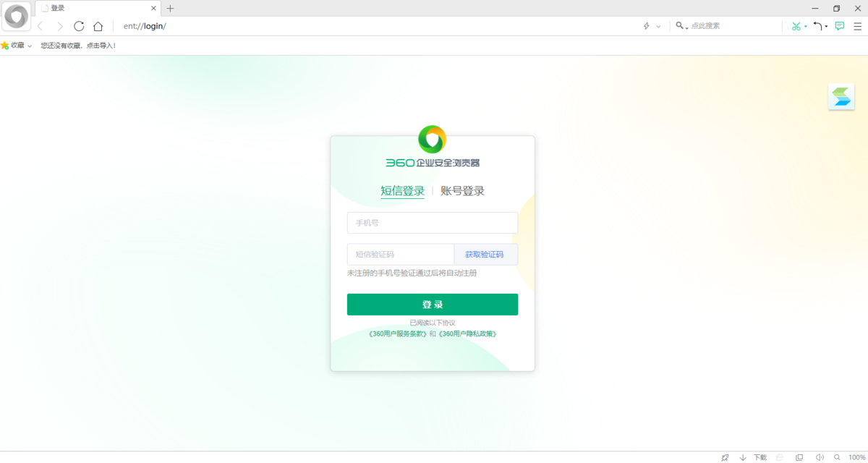
Task: Click the tab page icon on 登录 tab
Action: pyautogui.click(x=44, y=9)
